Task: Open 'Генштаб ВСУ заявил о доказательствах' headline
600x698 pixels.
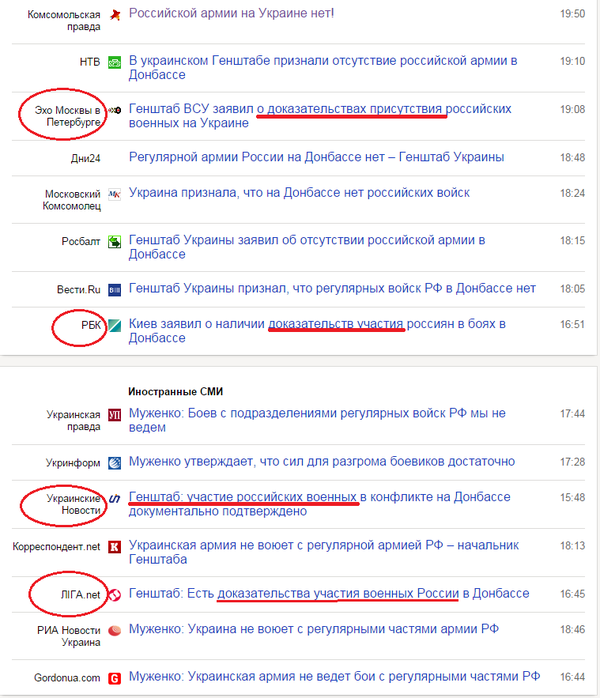Action: click(x=320, y=116)
